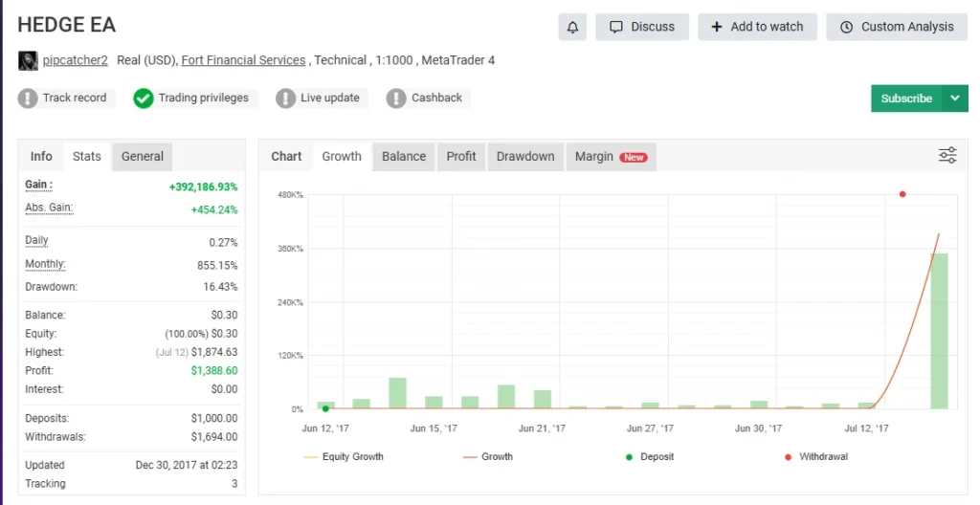Image resolution: width=980 pixels, height=505 pixels.
Task: Click the notification bell icon
Action: (572, 27)
